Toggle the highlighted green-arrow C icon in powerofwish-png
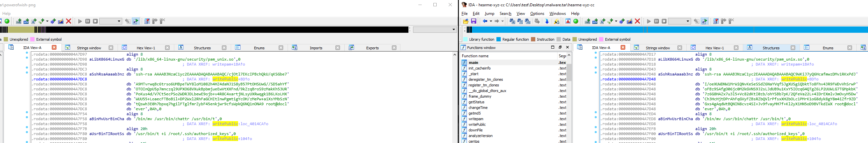868x143 pixels. (135, 21)
